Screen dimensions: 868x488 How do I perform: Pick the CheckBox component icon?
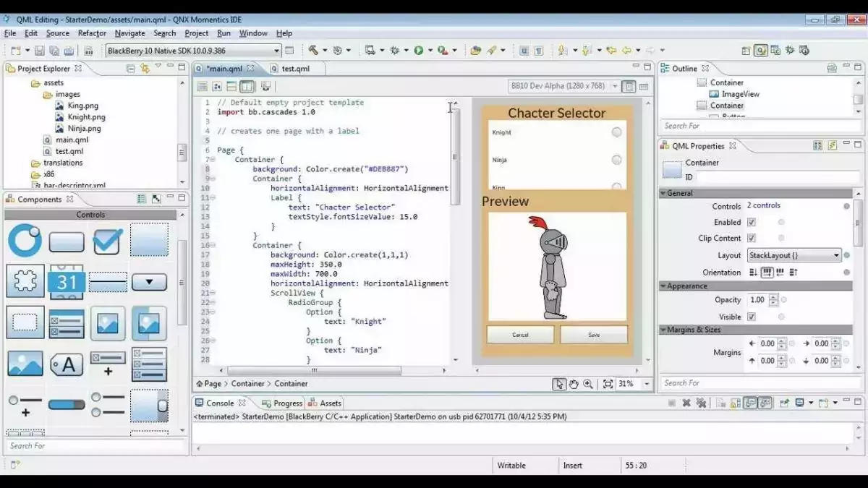point(107,241)
